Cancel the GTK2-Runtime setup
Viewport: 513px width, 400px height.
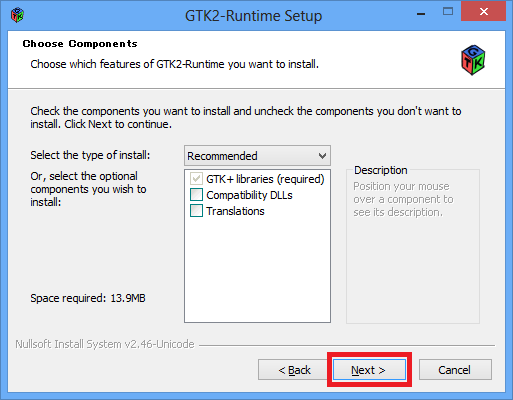point(455,370)
